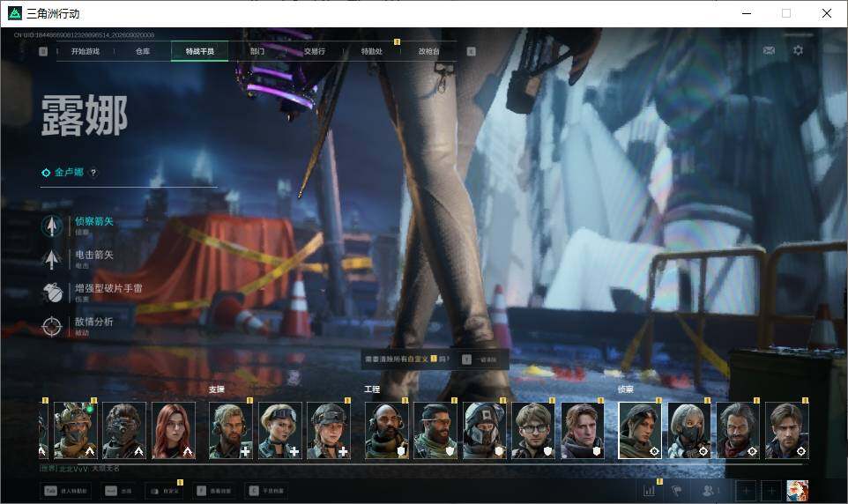Click the C key 干员档案 button
Screen dimensions: 848x504
(x=266, y=491)
